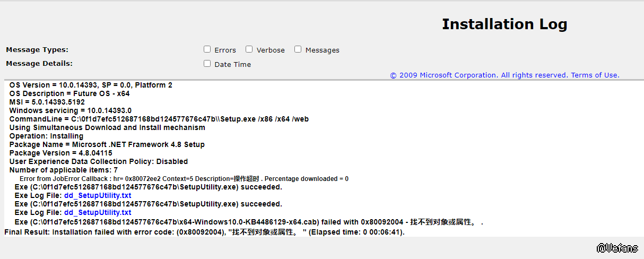Select the KB4486129 cab failed log entry

[248, 222]
